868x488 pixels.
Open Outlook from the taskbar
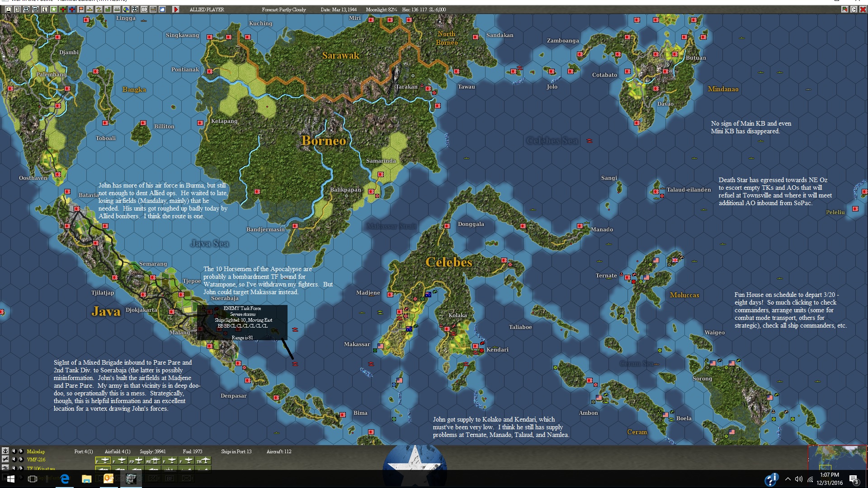point(108,479)
